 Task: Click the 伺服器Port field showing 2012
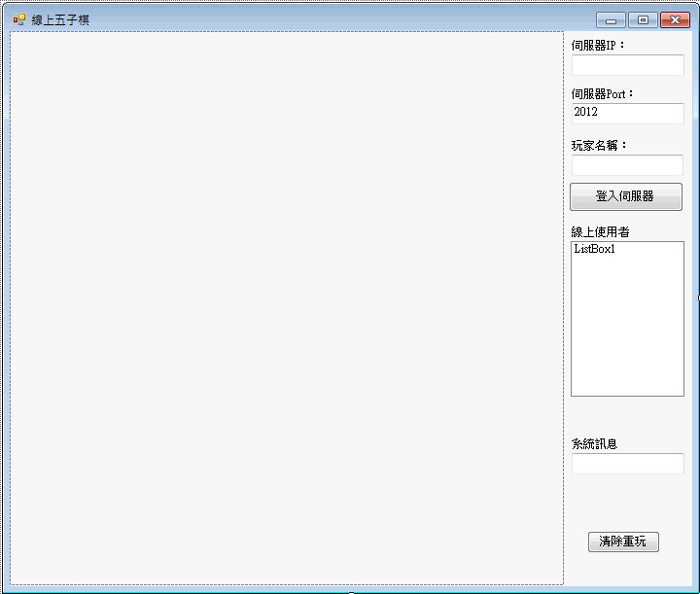tap(628, 114)
